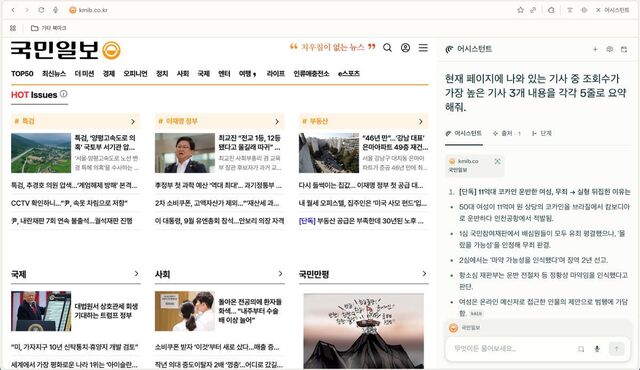Start a new assistant chat with plus icon

(595, 49)
